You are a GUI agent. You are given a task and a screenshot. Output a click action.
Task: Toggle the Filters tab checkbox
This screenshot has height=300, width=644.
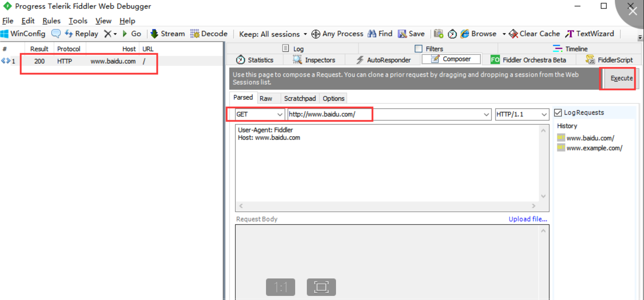click(419, 49)
